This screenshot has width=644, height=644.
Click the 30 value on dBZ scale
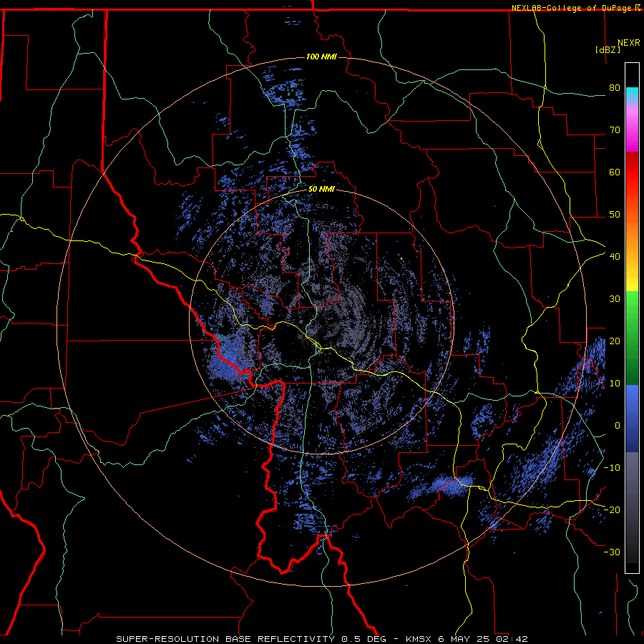[615, 299]
